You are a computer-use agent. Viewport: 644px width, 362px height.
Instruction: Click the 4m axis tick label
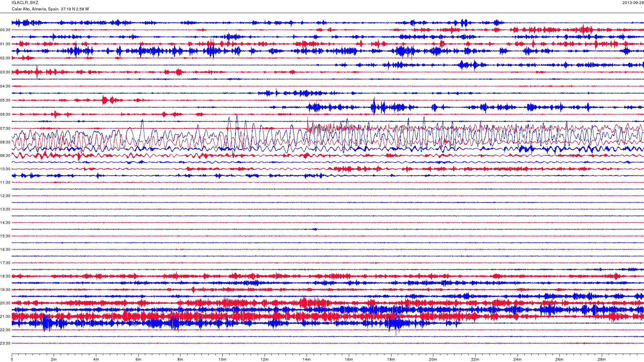[x=96, y=360]
